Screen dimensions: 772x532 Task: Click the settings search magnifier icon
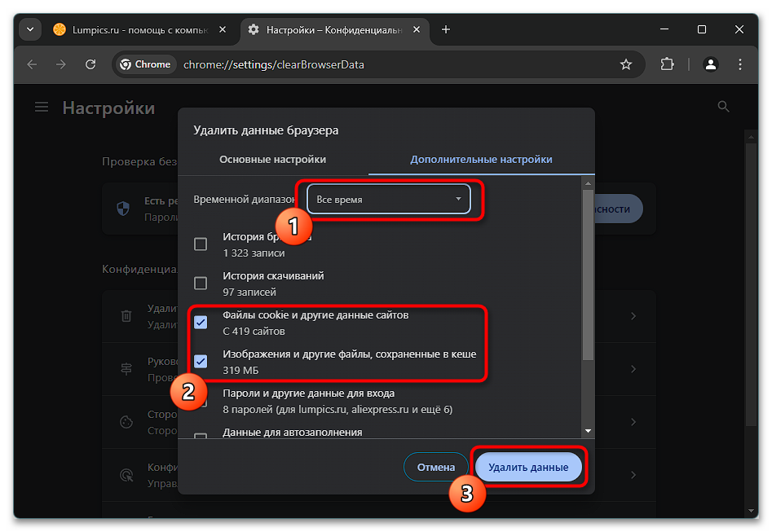pos(723,106)
